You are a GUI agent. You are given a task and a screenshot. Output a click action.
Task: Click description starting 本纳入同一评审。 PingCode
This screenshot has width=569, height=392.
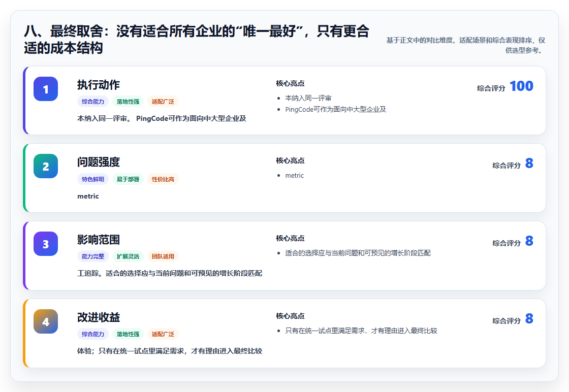162,119
